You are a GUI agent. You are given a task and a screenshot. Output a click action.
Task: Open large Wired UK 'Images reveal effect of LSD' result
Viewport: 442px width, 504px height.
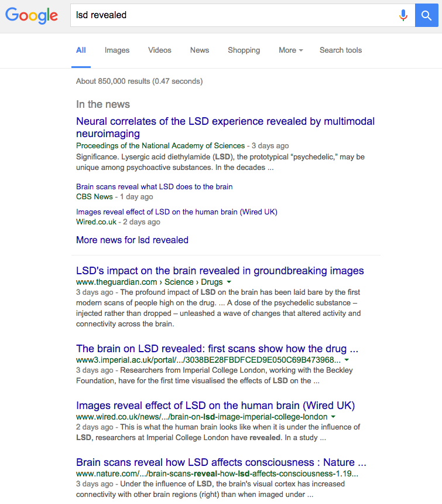pos(215,406)
